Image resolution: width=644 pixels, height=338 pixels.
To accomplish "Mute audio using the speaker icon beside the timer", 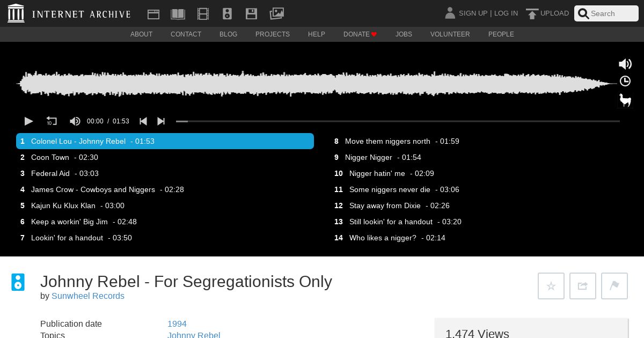I will click(x=75, y=121).
